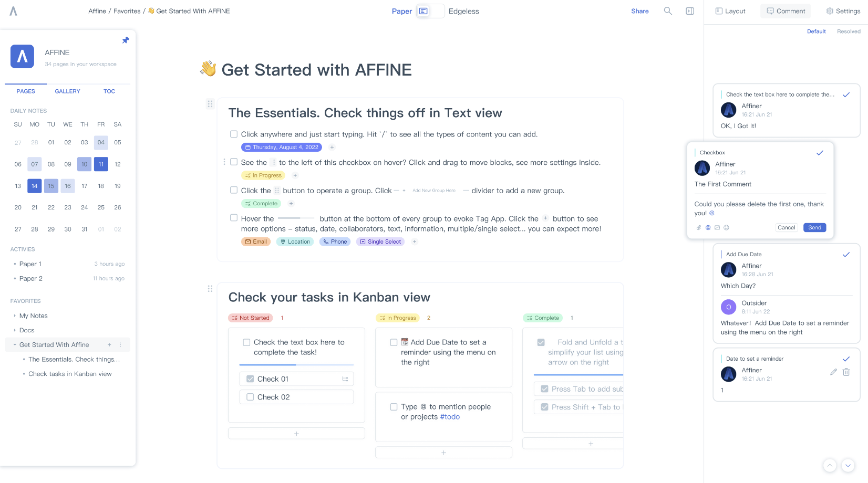The image size is (868, 483).
Task: Resolve the 'Date to set a reminder' checkmark
Action: pos(846,359)
